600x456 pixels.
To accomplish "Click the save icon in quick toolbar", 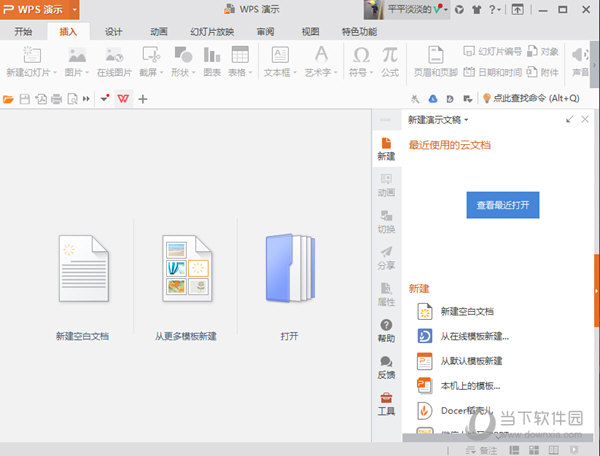I will [24, 99].
